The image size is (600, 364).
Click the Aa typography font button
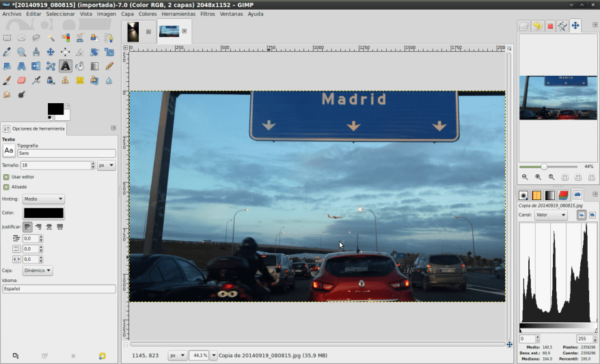click(x=9, y=150)
